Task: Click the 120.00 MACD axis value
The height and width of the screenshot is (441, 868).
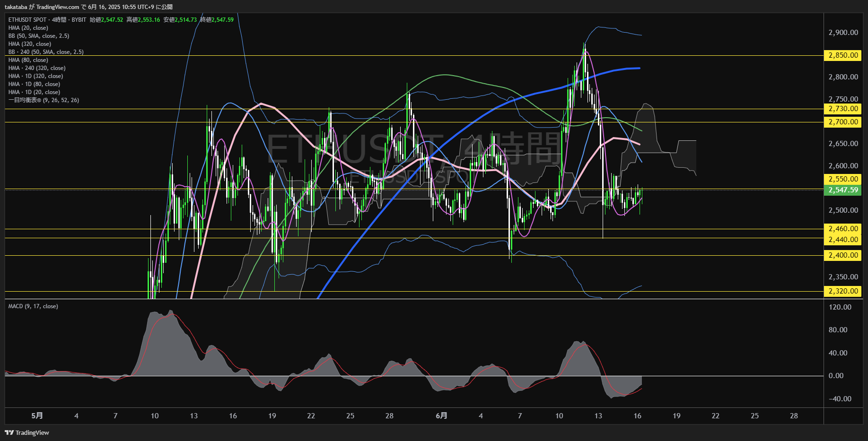Action: pyautogui.click(x=840, y=307)
